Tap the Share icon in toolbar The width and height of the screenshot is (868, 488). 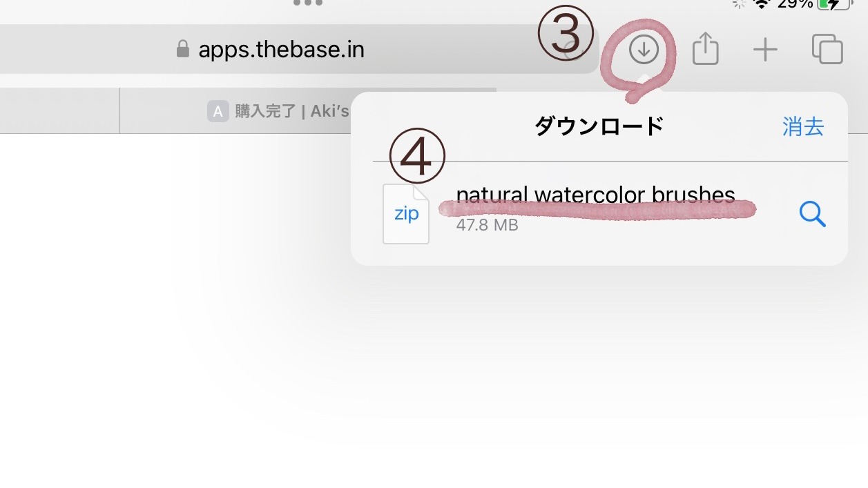coord(706,49)
